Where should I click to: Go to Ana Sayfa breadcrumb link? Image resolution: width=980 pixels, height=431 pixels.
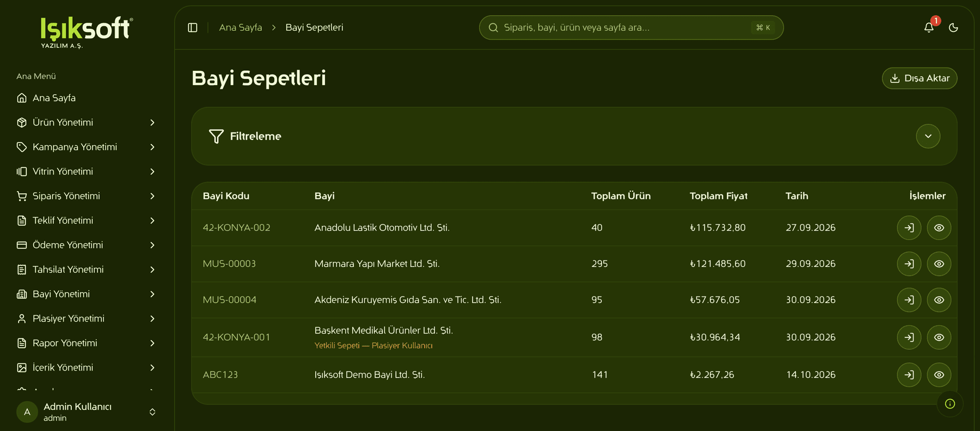point(241,27)
